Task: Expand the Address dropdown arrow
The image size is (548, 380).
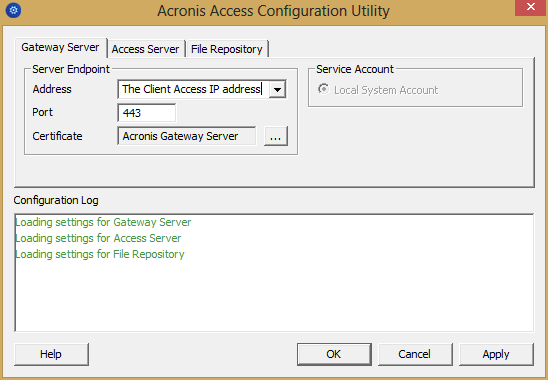Action: point(277,89)
